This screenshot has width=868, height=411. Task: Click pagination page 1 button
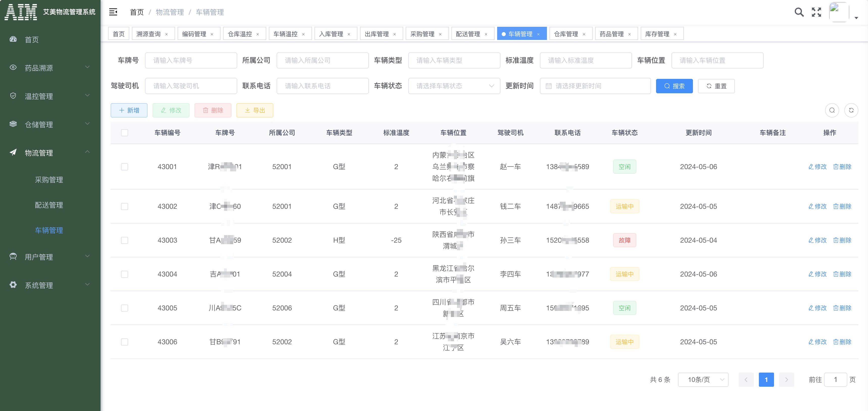(x=766, y=380)
